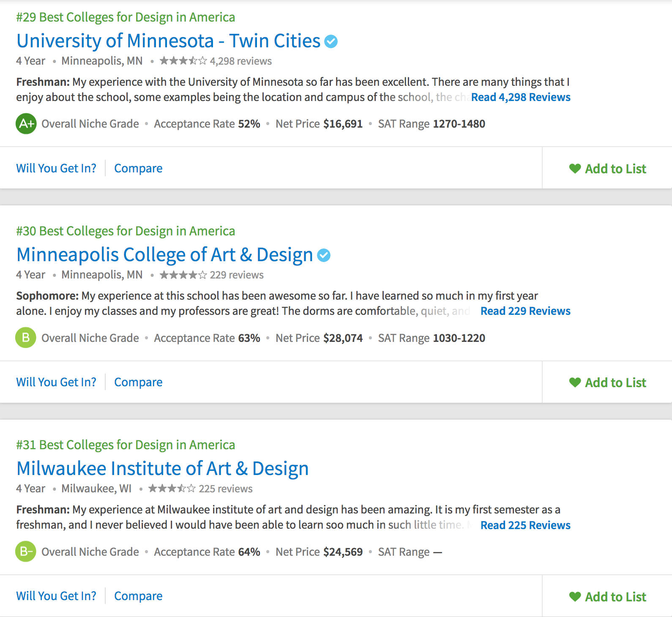
Task: Add University of Minnesota to your list
Action: 607,169
